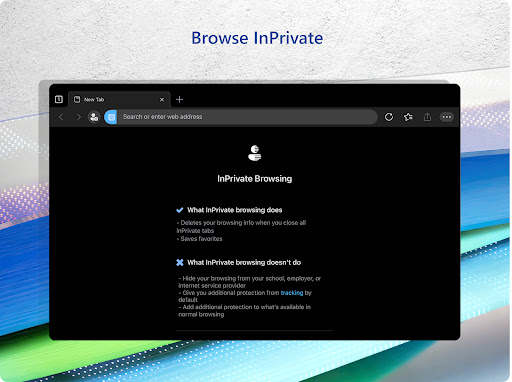The image size is (512, 382).
Task: Go forward with the forward arrow
Action: [x=79, y=117]
